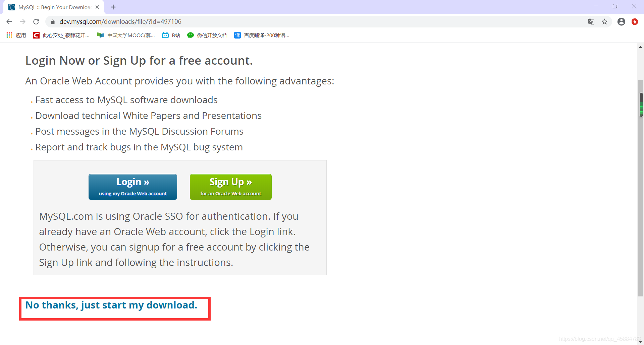Image resolution: width=644 pixels, height=345 pixels.
Task: Open the CSDN 此心安处 bookmark
Action: [61, 35]
